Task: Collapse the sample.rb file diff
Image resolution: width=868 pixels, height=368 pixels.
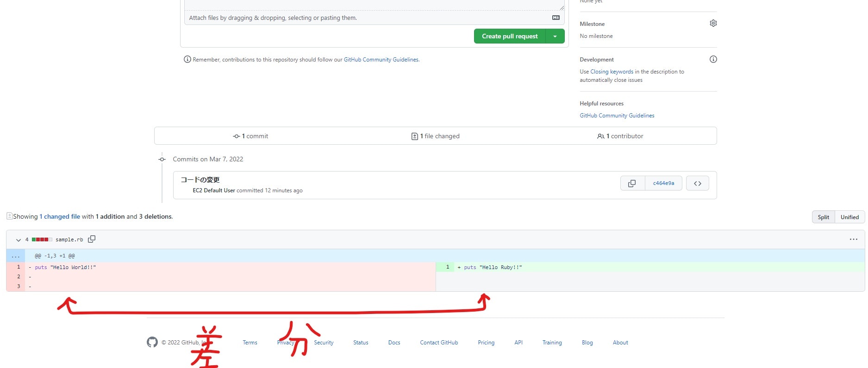Action: coord(19,240)
